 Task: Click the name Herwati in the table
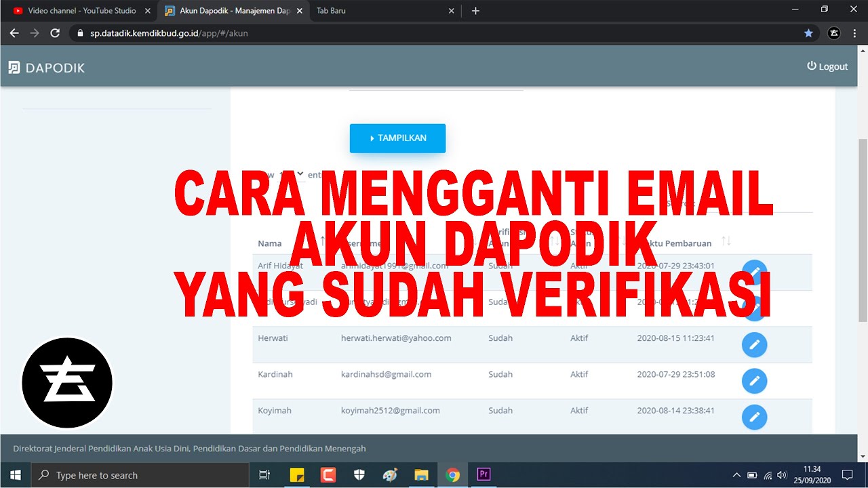[273, 338]
